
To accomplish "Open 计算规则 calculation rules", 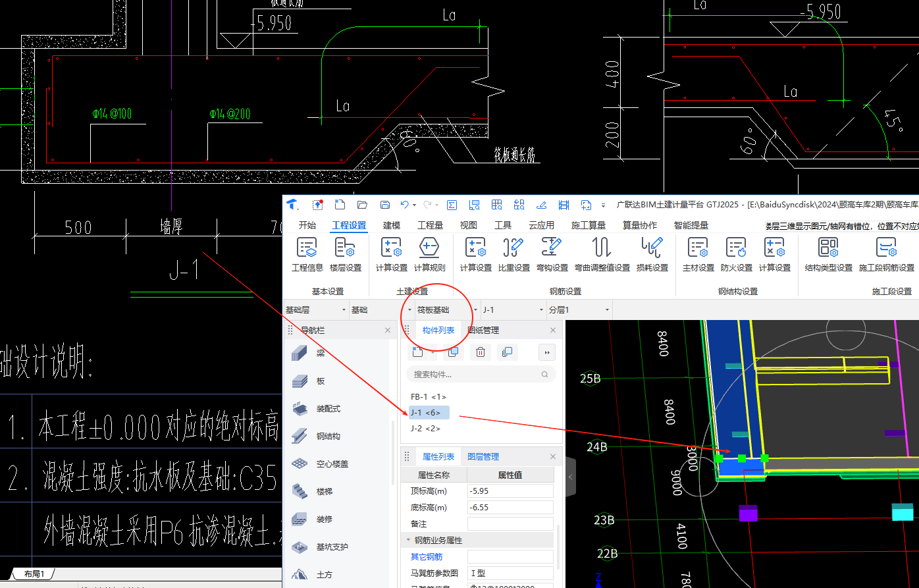I will click(429, 255).
